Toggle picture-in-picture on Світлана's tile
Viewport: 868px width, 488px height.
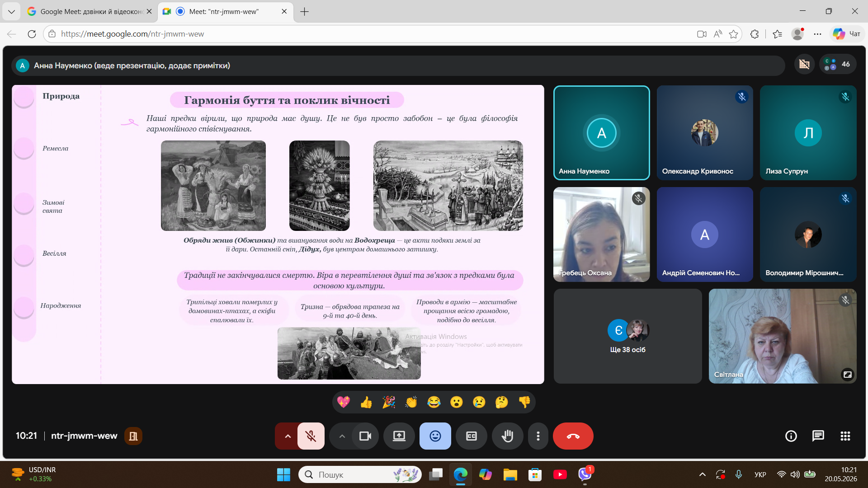click(848, 375)
